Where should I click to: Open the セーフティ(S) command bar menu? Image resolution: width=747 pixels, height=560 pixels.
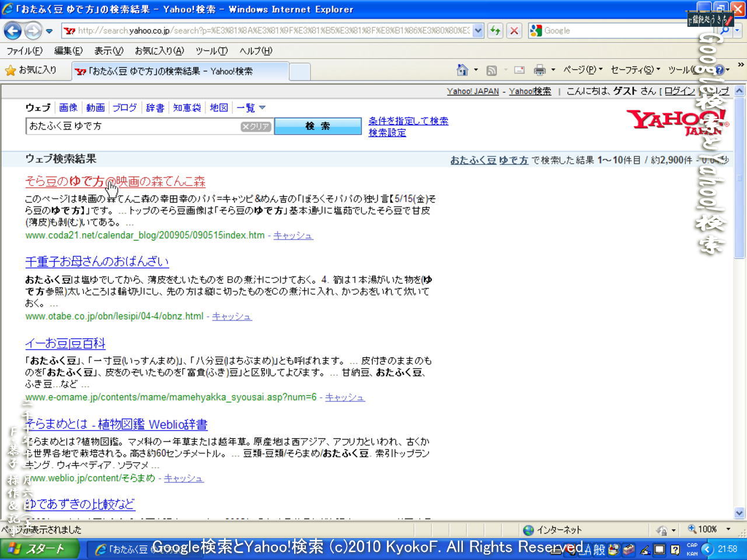click(x=636, y=70)
